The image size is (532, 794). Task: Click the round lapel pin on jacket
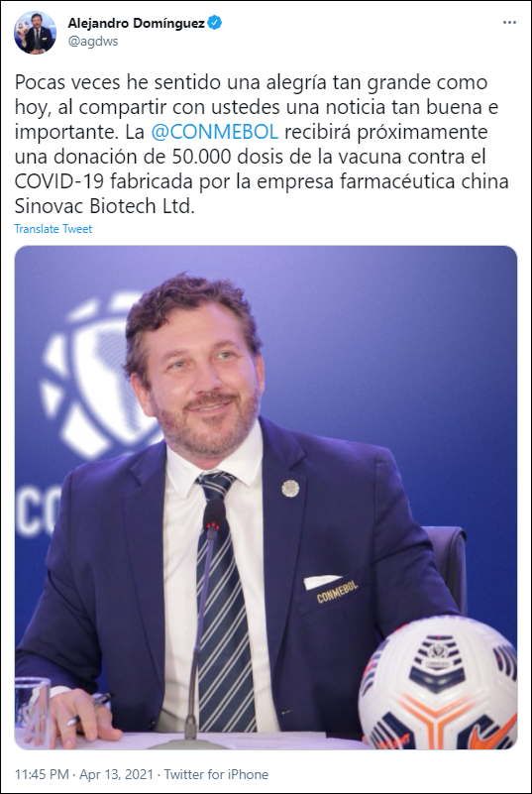point(290,488)
